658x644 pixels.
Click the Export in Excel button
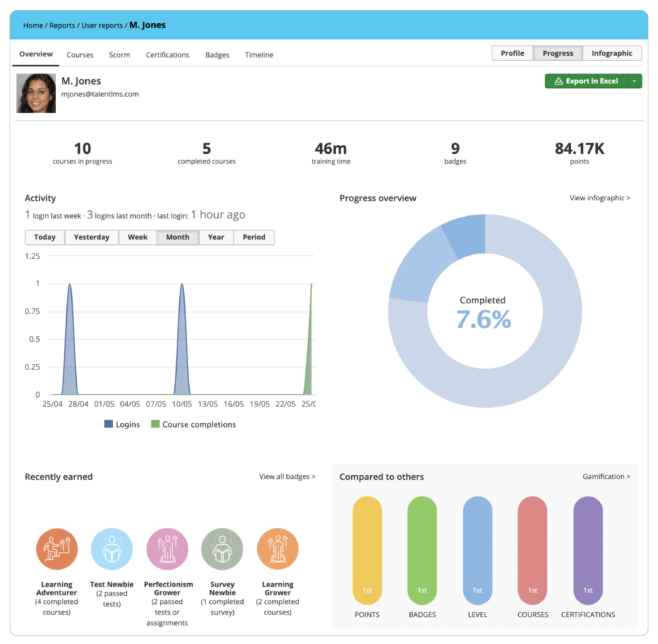tap(586, 81)
